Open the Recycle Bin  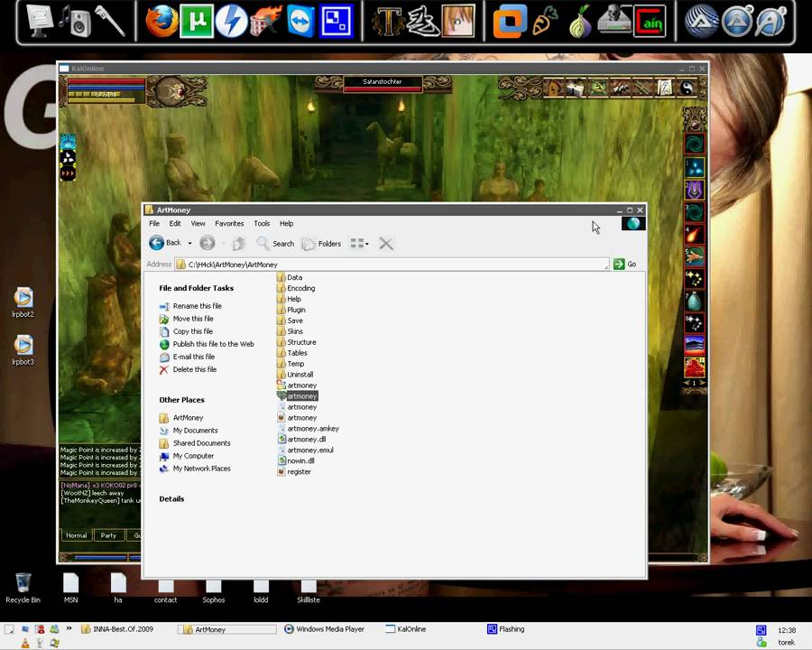click(x=23, y=589)
